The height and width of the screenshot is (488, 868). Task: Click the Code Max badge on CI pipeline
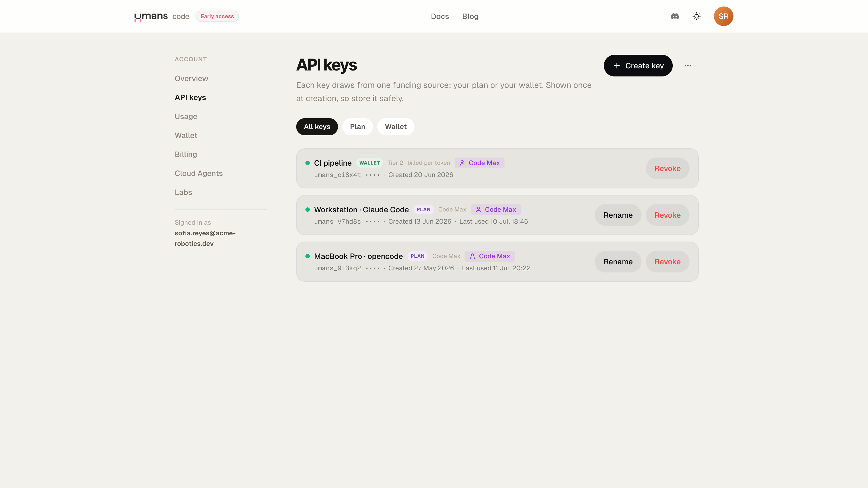click(x=480, y=163)
